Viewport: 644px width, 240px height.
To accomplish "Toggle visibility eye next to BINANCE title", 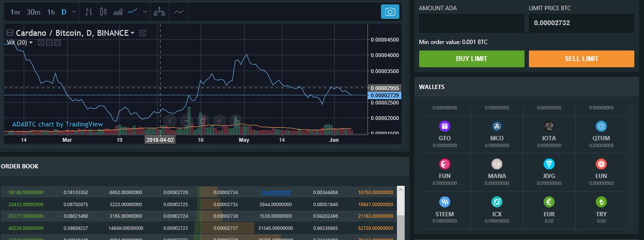I will pyautogui.click(x=143, y=33).
